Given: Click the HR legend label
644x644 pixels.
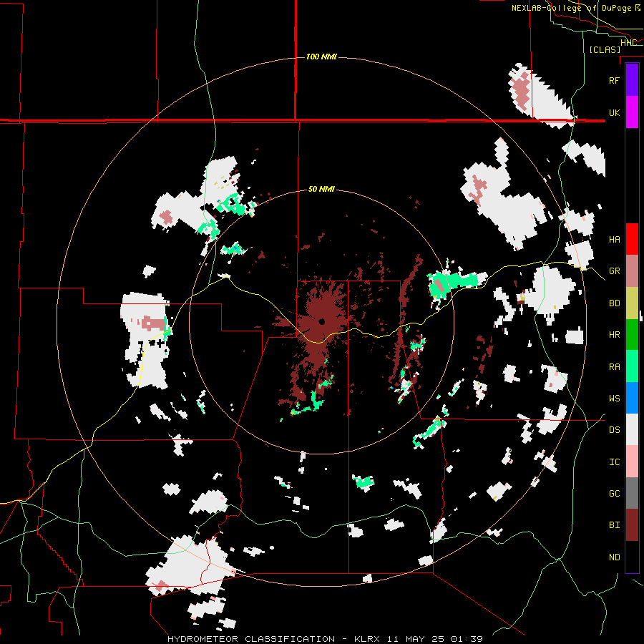Looking at the screenshot, I should click(x=614, y=335).
